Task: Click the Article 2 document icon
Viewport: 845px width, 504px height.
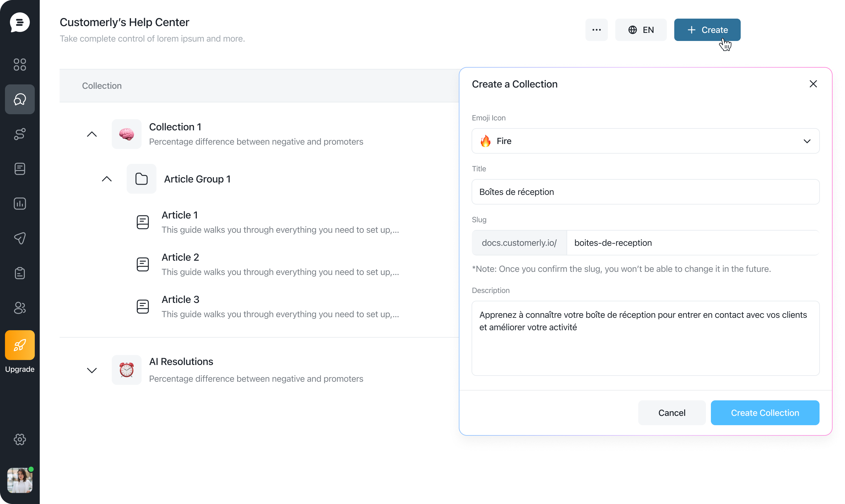Action: click(143, 264)
